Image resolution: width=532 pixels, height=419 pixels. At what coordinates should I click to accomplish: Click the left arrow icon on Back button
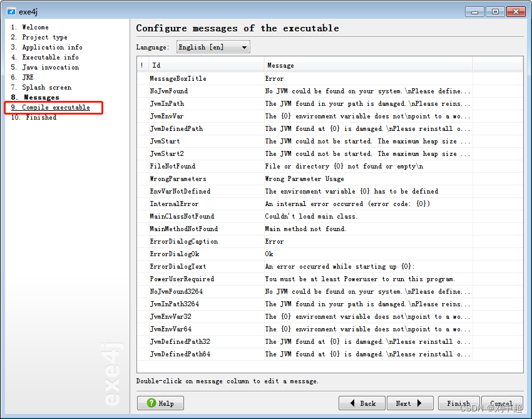pyautogui.click(x=354, y=403)
